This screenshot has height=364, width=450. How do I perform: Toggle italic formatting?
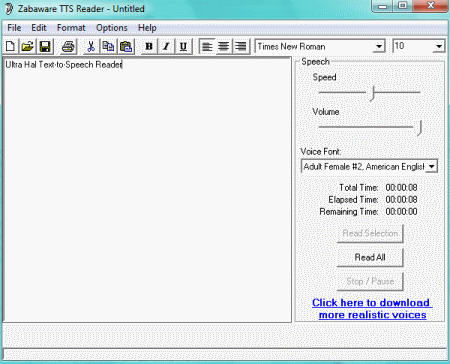coord(166,47)
